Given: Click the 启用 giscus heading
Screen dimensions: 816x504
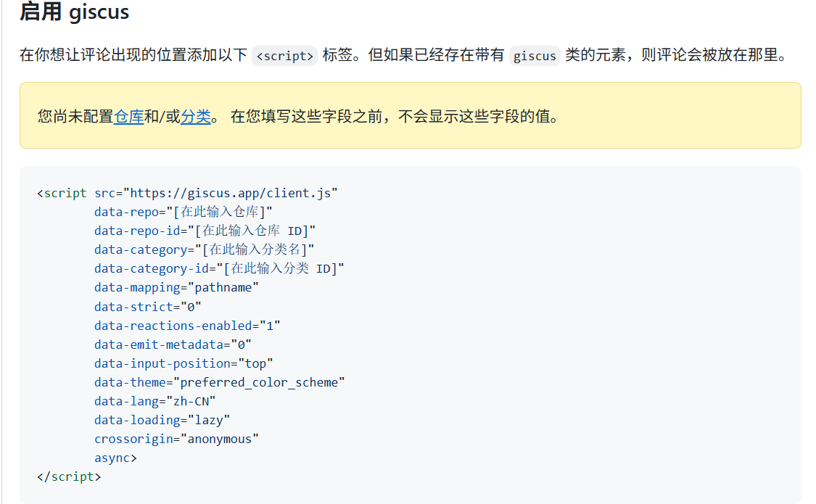Looking at the screenshot, I should [x=74, y=12].
